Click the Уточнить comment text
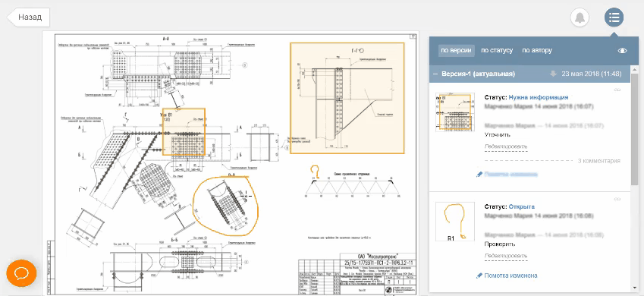 tap(497, 135)
